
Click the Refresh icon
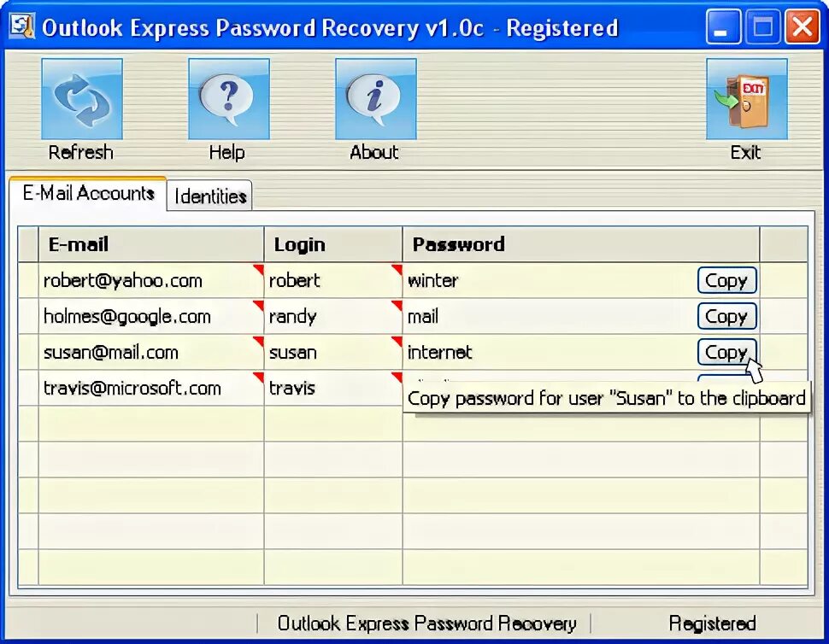point(82,99)
